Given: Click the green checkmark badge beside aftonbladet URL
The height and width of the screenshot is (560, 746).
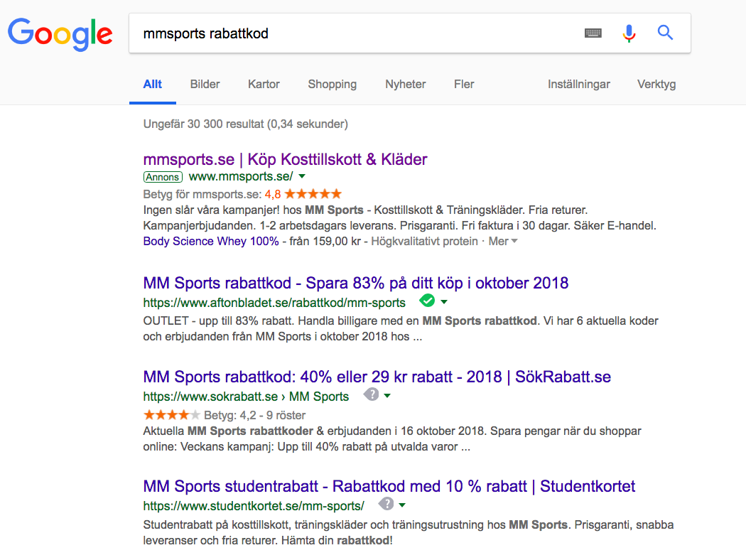Looking at the screenshot, I should pos(427,301).
